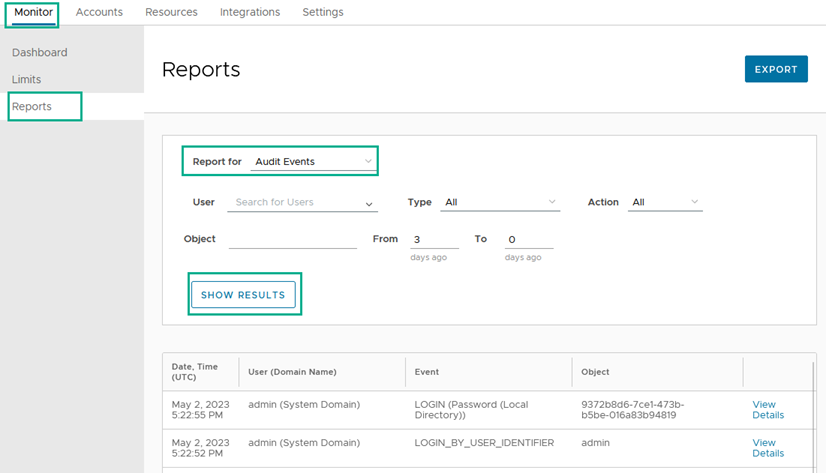This screenshot has width=826, height=473.
Task: Click the Date, Time (UTC) column header
Action: click(195, 372)
